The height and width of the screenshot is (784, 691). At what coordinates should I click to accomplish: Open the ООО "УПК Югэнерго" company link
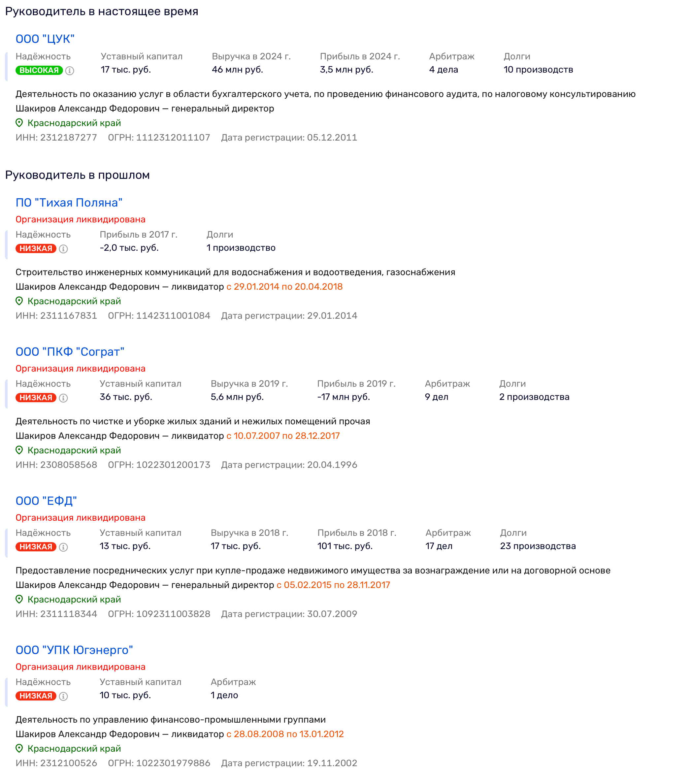[74, 650]
